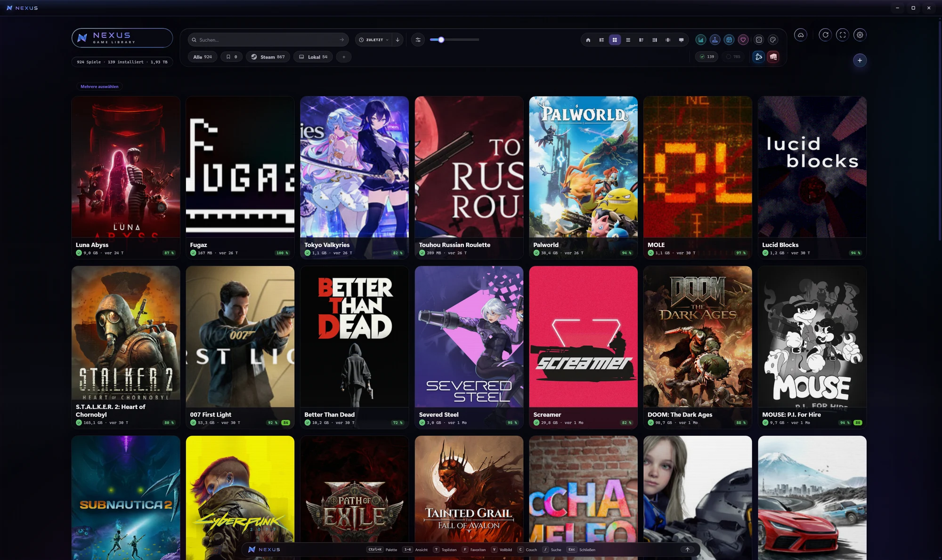Select the active grid view layout icon

tap(615, 40)
